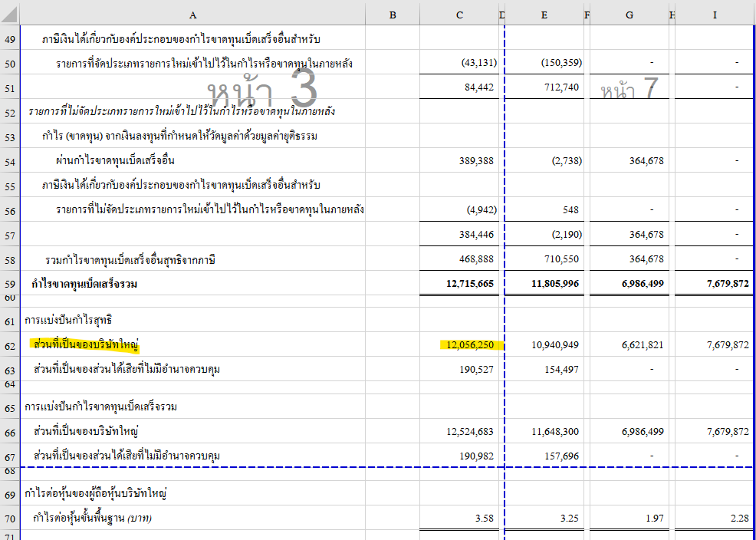Click cell with value 548
This screenshot has height=540, width=756.
point(544,210)
